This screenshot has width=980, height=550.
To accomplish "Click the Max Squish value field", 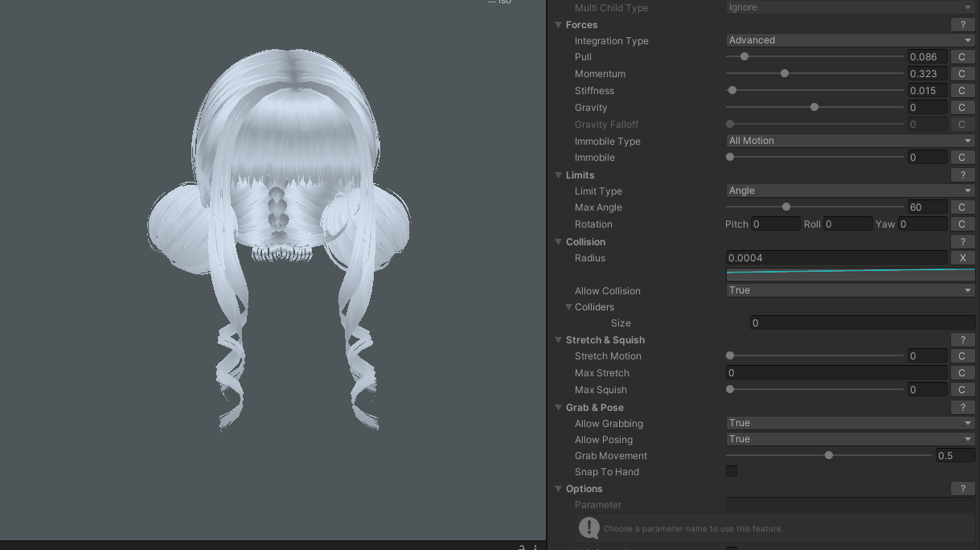I will click(927, 390).
